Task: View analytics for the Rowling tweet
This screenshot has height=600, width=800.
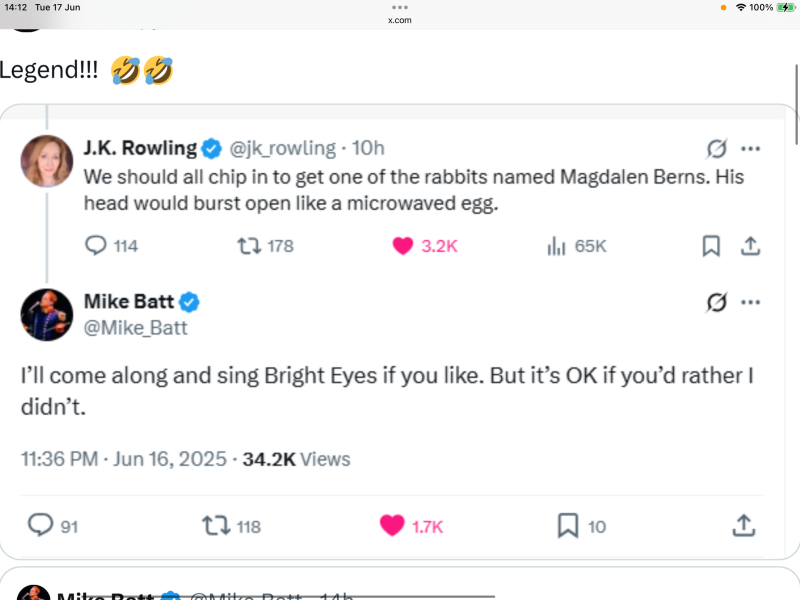Action: coord(557,246)
